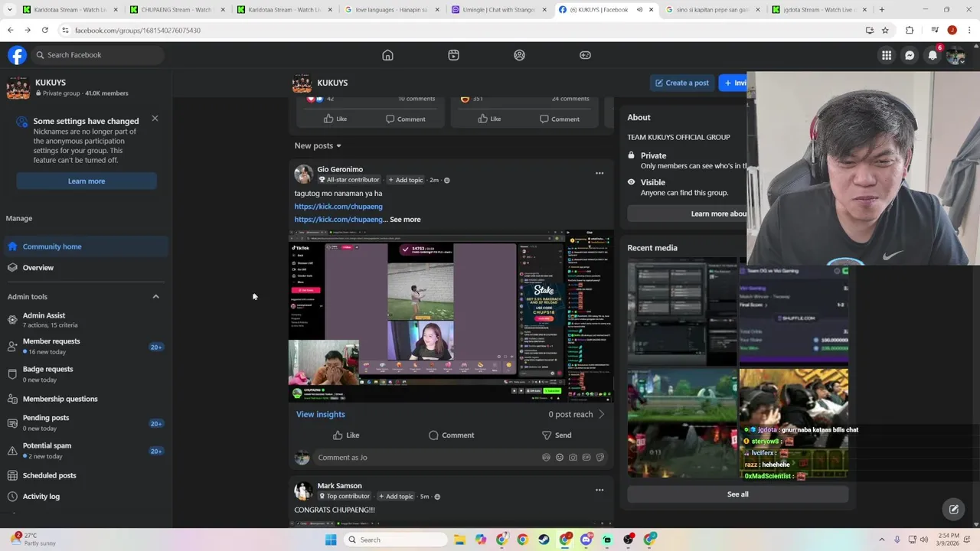Open the Notifications bell icon
This screenshot has height=551, width=980.
coord(933,55)
